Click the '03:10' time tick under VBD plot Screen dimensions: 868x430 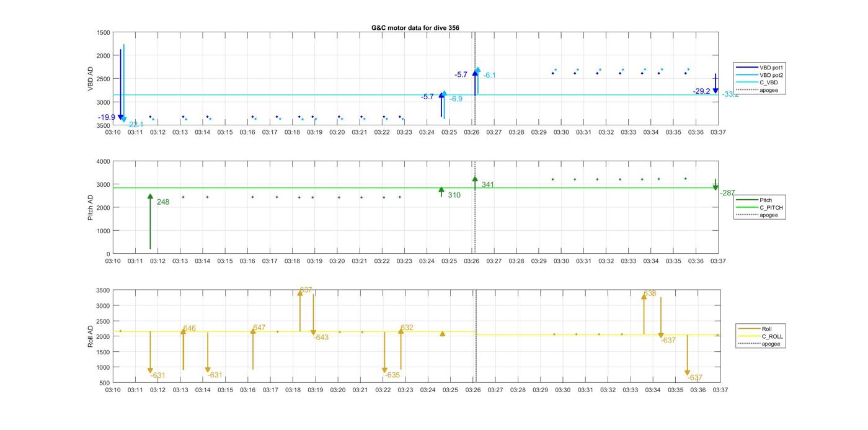click(x=113, y=132)
